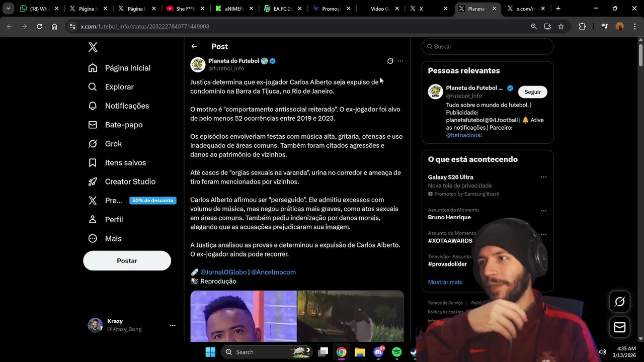Open Bate-papo messages in the sidebar
Image resolution: width=644 pixels, height=362 pixels.
click(115, 125)
